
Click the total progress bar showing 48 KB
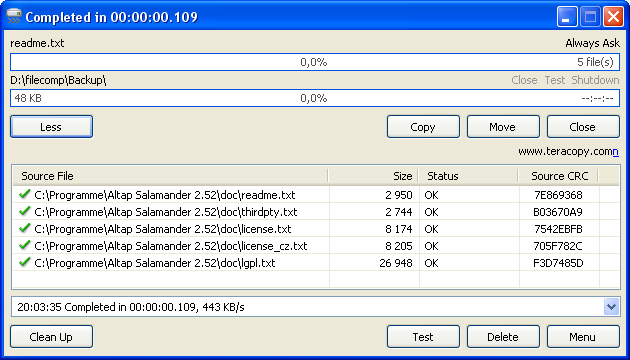pos(315,98)
